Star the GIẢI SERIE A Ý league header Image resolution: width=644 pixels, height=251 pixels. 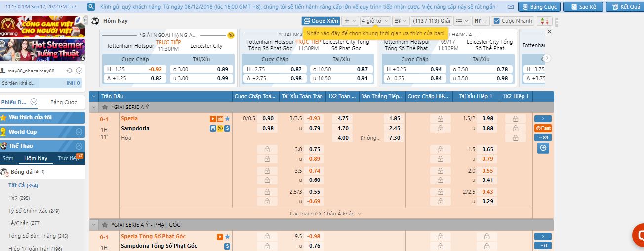click(x=105, y=107)
